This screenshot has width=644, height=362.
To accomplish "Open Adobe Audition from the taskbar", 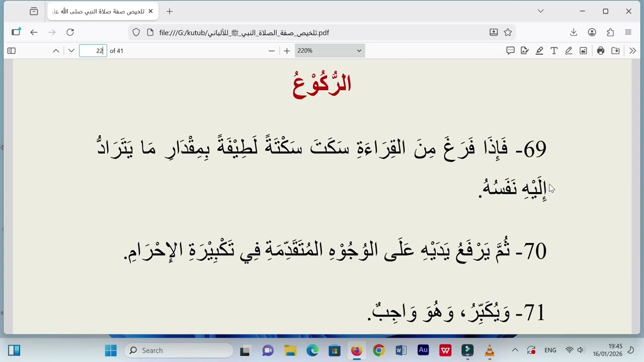I will tap(423, 350).
